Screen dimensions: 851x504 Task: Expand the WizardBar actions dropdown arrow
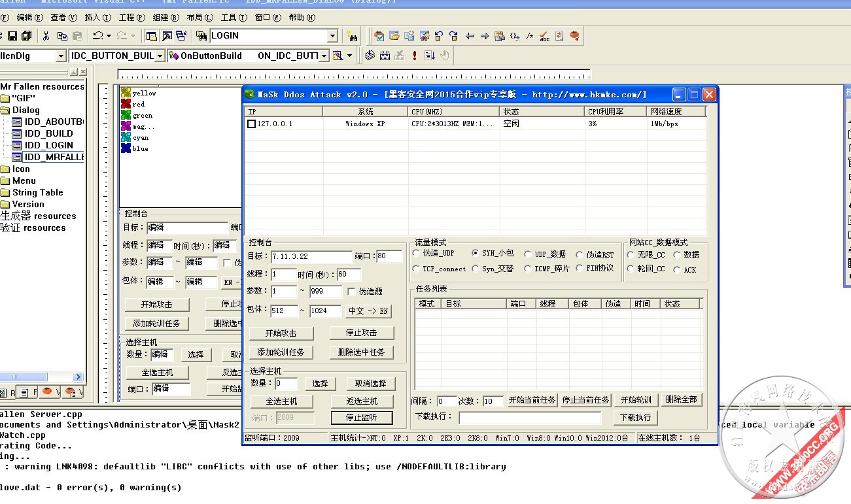[x=349, y=56]
